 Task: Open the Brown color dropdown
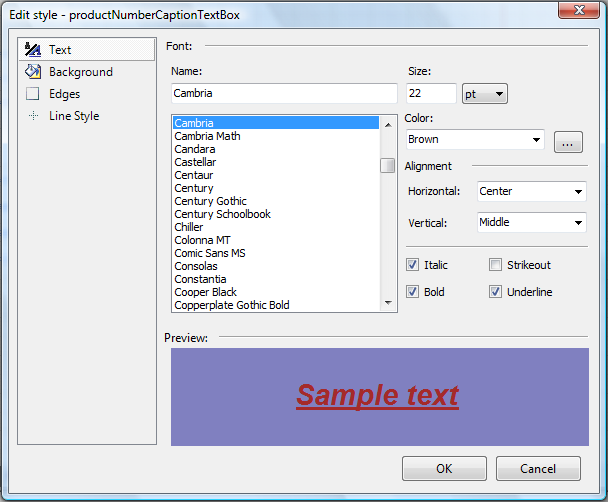(x=475, y=140)
